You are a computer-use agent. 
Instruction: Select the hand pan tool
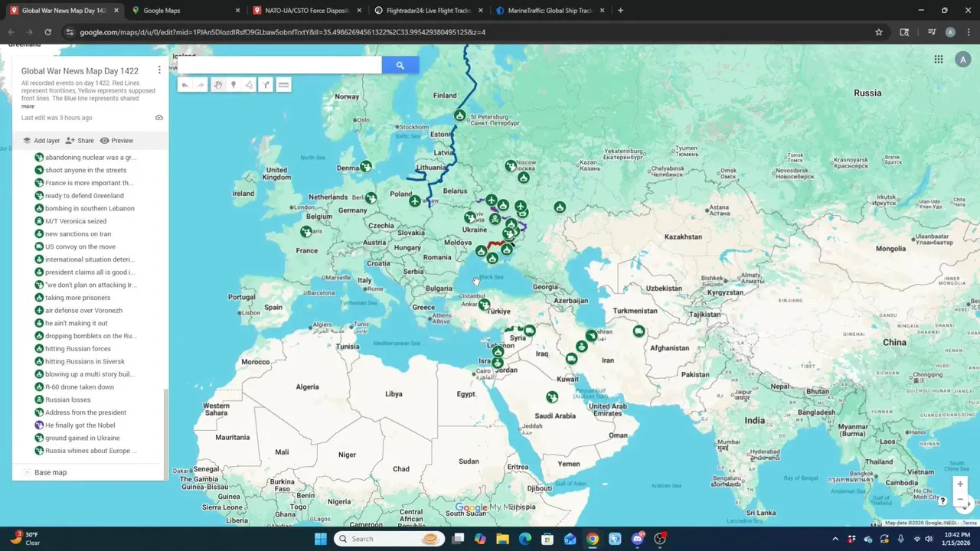click(218, 85)
